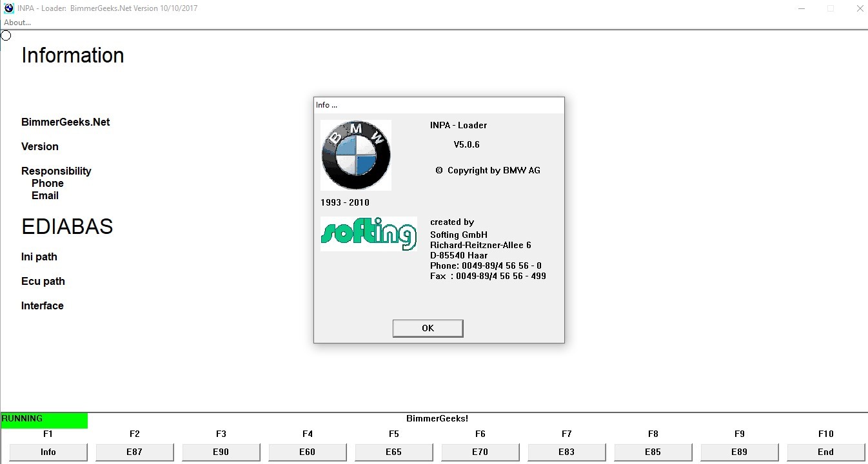
Task: Open the E83 model button
Action: [x=566, y=452]
